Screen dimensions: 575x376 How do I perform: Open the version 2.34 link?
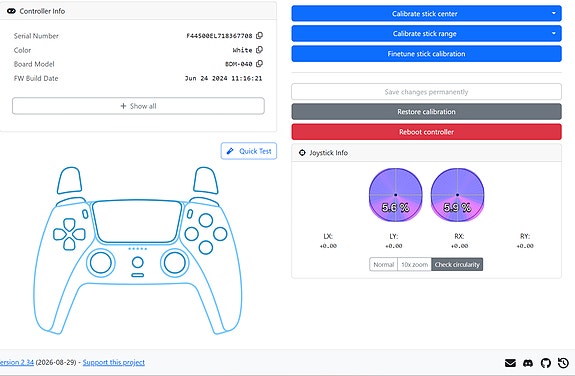coord(17,362)
